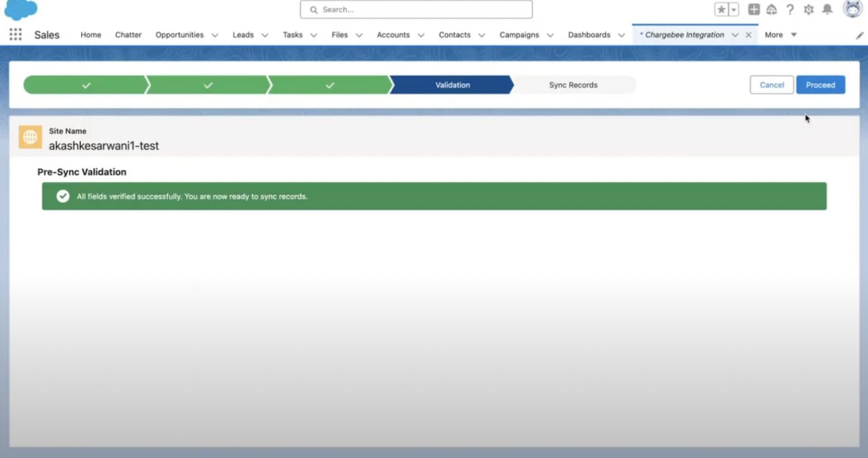
Task: Open the Notifications bell icon
Action: [827, 9]
